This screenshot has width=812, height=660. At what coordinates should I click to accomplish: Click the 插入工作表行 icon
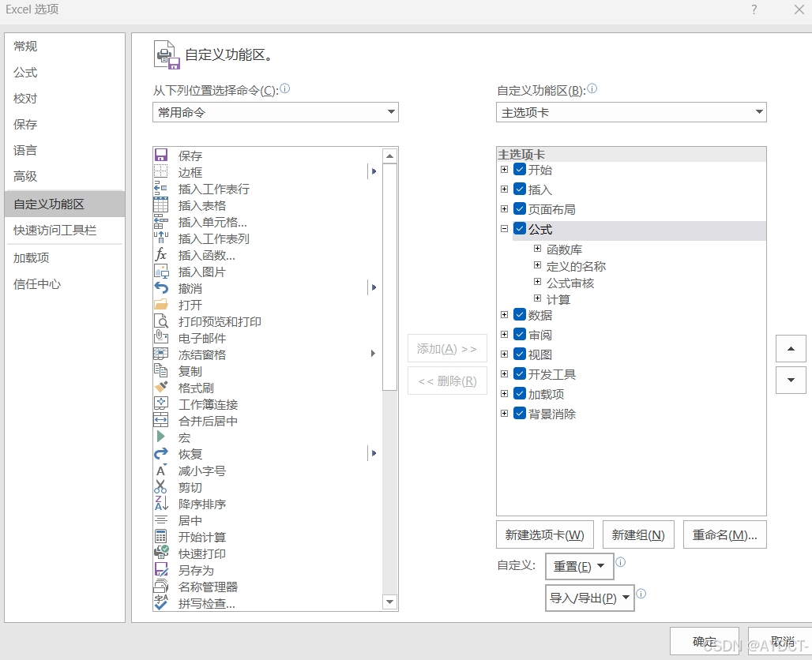point(161,188)
